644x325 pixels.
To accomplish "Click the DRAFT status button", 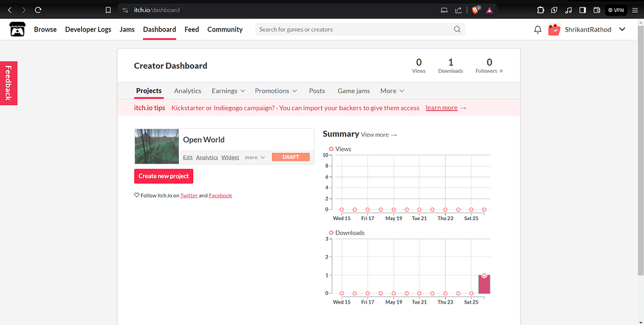I will 290,157.
